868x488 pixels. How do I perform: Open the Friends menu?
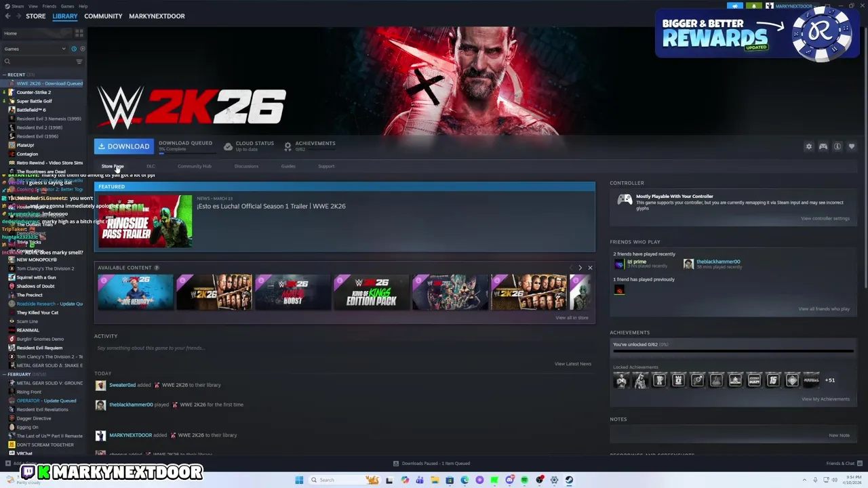[x=50, y=6]
